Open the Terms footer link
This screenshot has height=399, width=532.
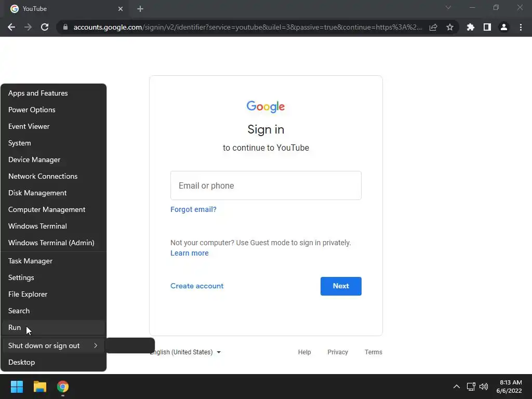373,352
